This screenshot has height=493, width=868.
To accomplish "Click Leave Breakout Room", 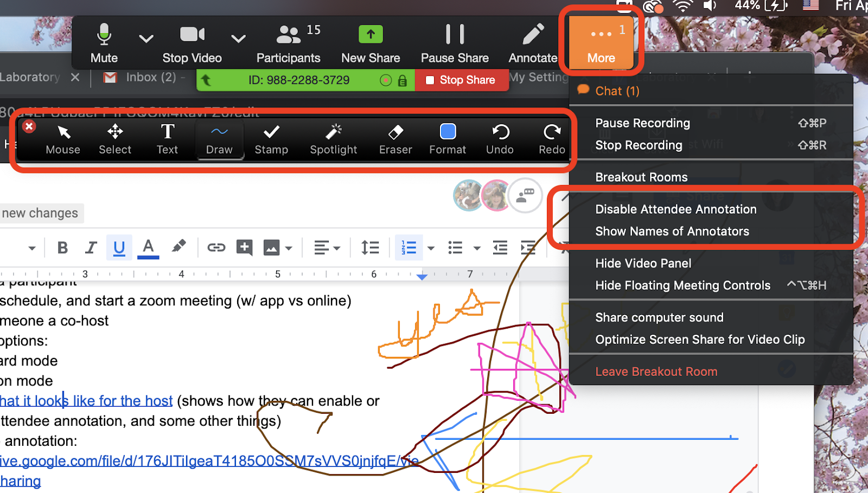I will click(x=656, y=372).
